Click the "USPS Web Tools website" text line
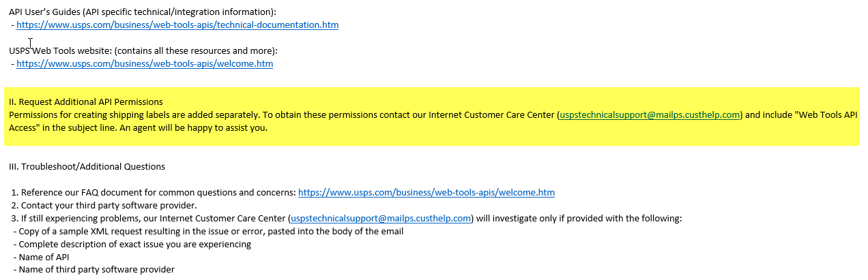The height and width of the screenshot is (280, 868). coord(61,51)
